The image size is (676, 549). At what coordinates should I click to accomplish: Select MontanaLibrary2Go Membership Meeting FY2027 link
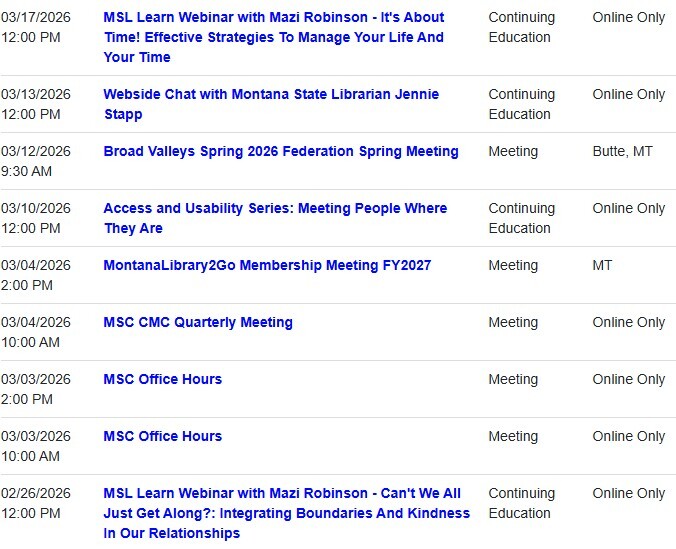pos(267,265)
